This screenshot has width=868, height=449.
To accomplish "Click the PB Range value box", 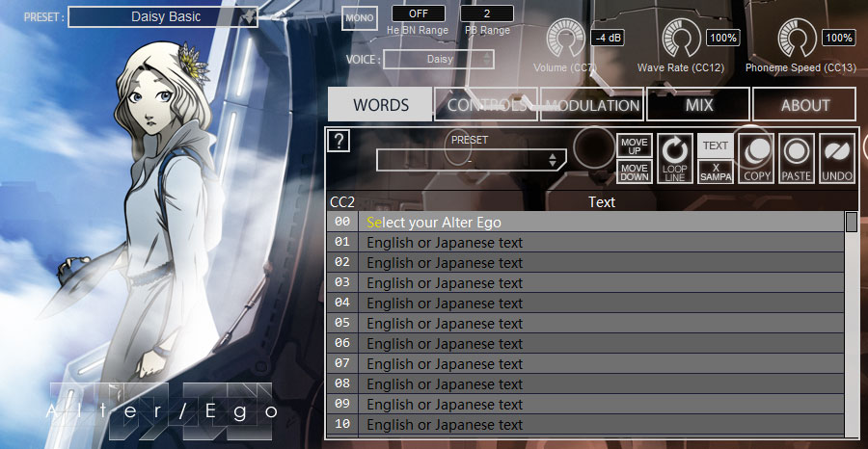I will click(x=487, y=13).
